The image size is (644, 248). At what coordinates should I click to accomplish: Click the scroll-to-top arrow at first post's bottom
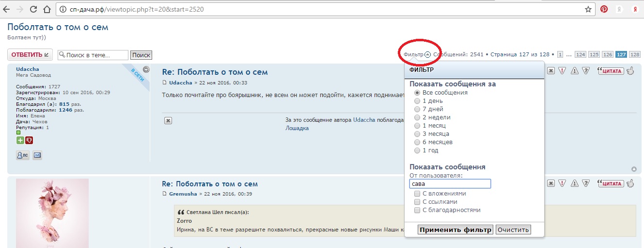(634, 169)
